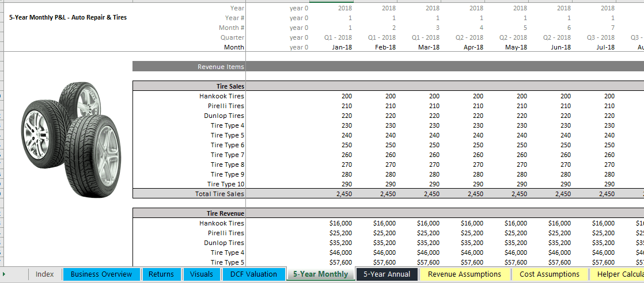Viewport: 644px width, 283px height.
Task: Select the Apr-18 month header cell
Action: pos(473,47)
